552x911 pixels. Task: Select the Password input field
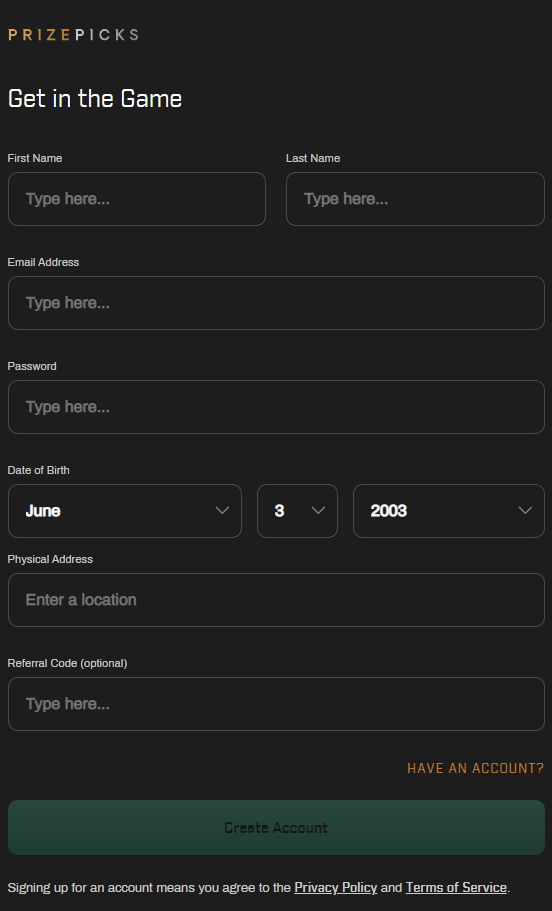276,407
